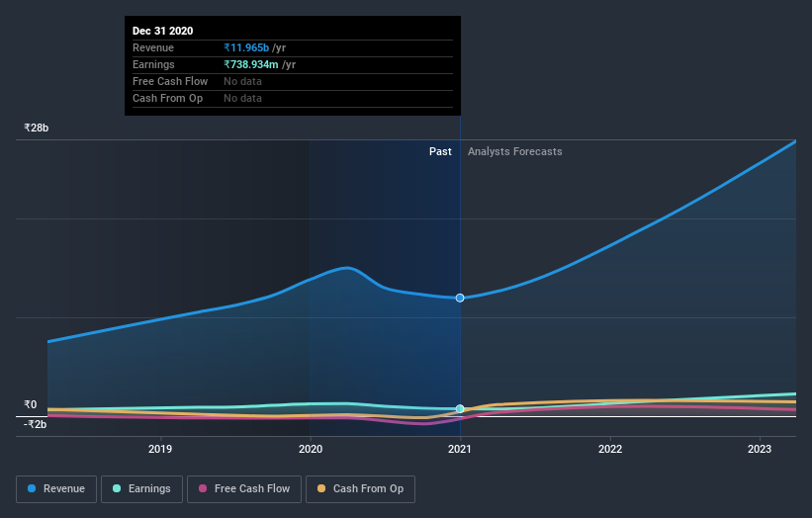Click 'No data' next to Free Cash Flow
This screenshot has width=812, height=518.
coord(242,81)
